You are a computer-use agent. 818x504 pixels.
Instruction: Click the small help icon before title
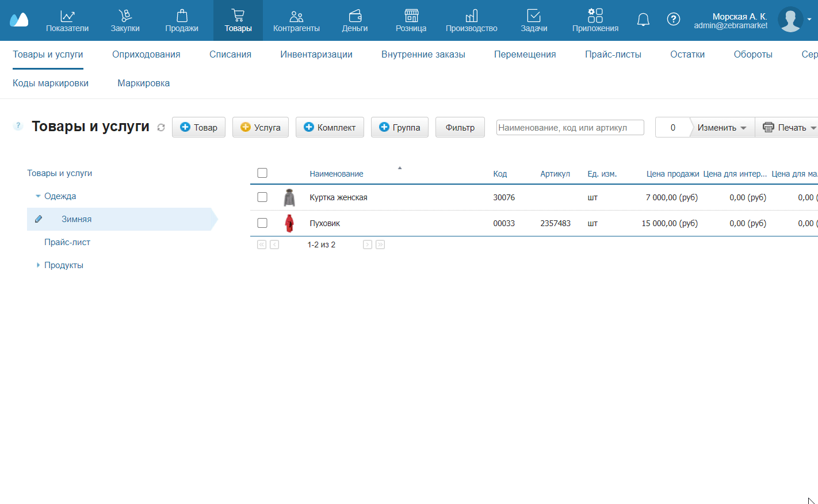pos(18,125)
